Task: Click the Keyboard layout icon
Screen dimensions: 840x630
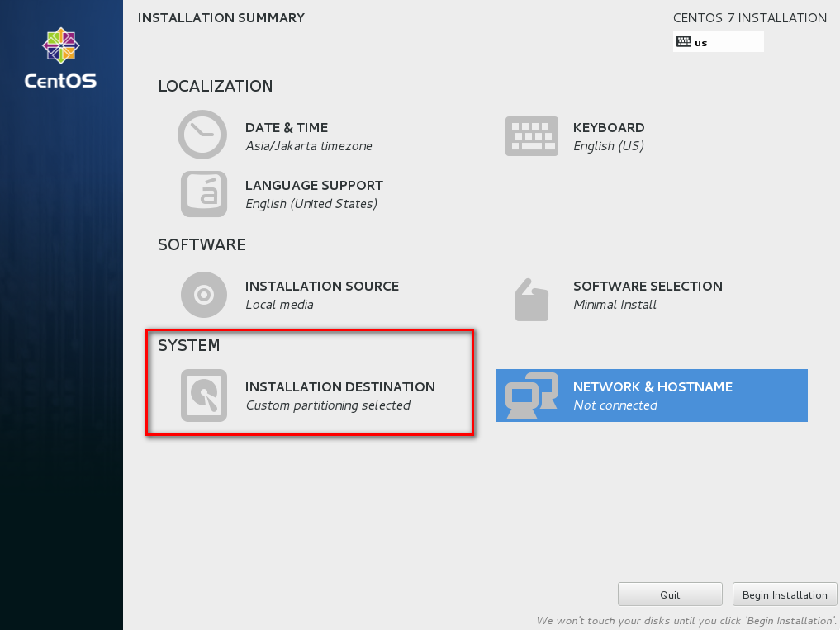Action: pos(531,136)
